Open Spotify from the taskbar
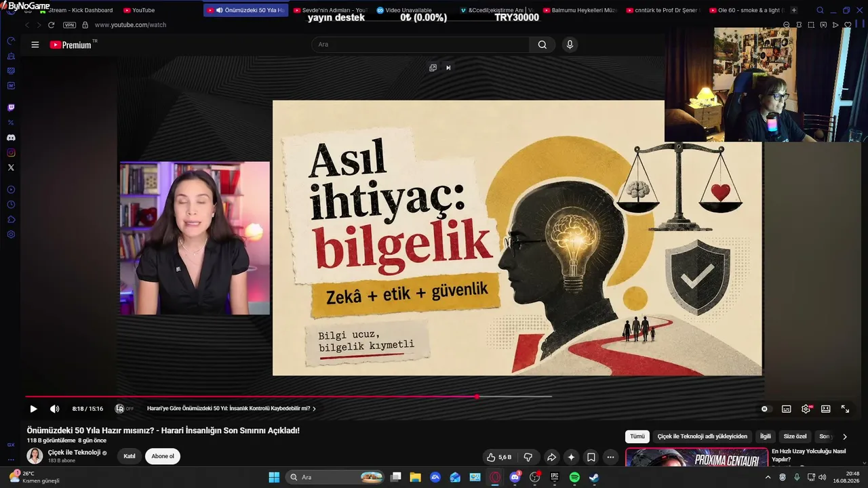 point(574,477)
